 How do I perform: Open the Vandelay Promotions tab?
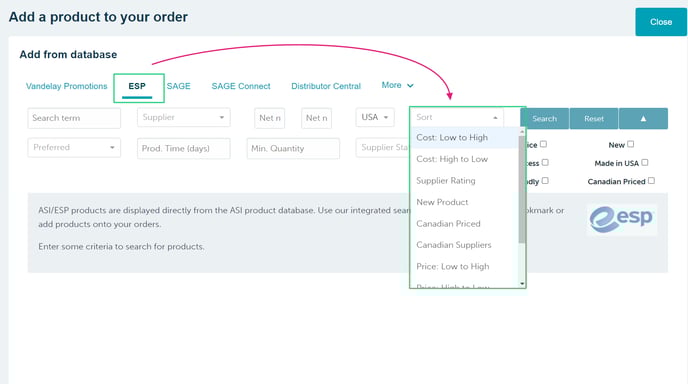tap(66, 86)
